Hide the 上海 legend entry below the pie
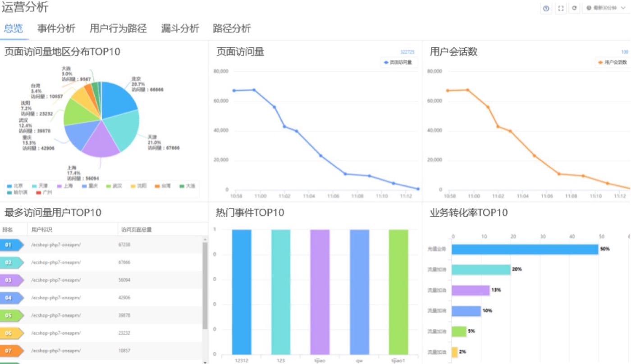This screenshot has height=364, width=631. [67, 186]
